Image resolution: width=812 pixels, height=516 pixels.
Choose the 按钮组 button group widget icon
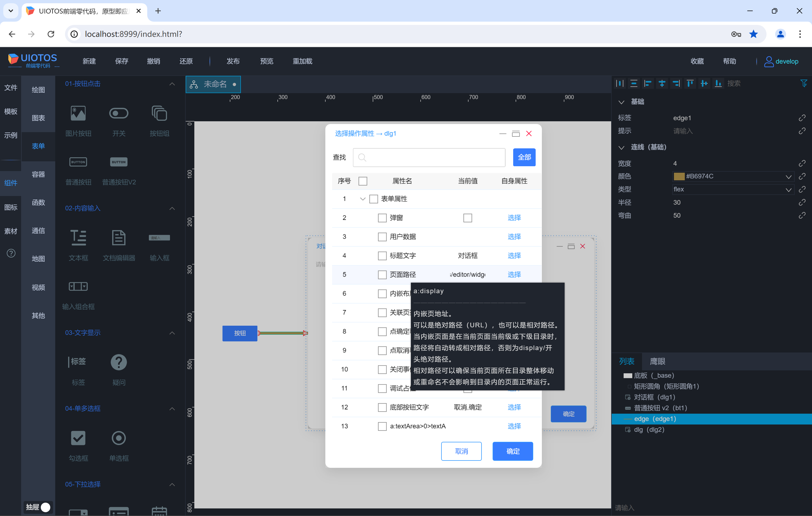[x=159, y=113]
